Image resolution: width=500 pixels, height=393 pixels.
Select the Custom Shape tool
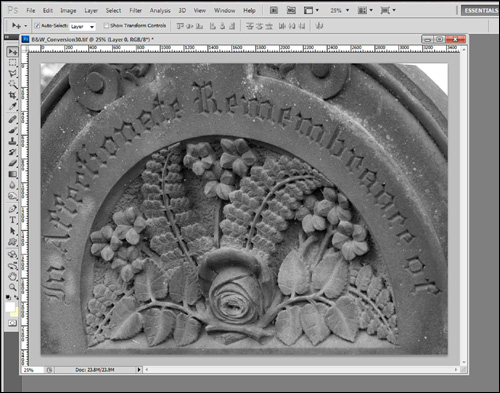coord(13,242)
